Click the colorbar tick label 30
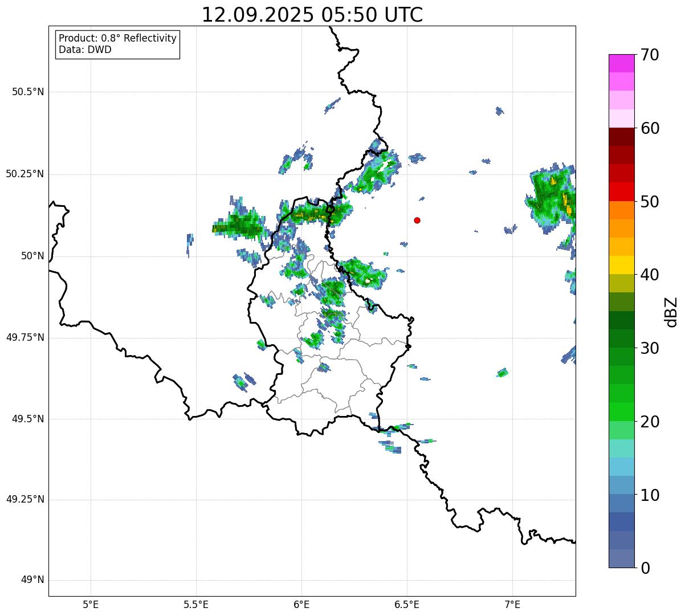The height and width of the screenshot is (616, 685). pos(650,348)
